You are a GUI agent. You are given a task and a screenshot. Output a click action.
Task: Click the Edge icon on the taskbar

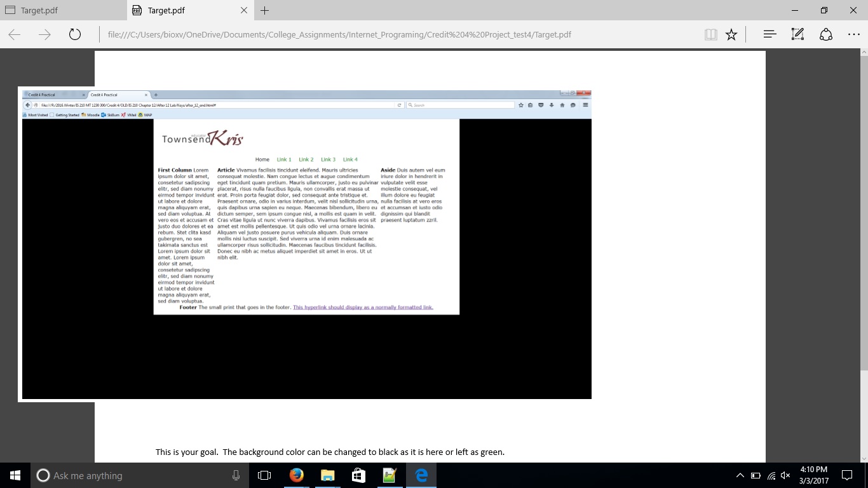tap(421, 475)
